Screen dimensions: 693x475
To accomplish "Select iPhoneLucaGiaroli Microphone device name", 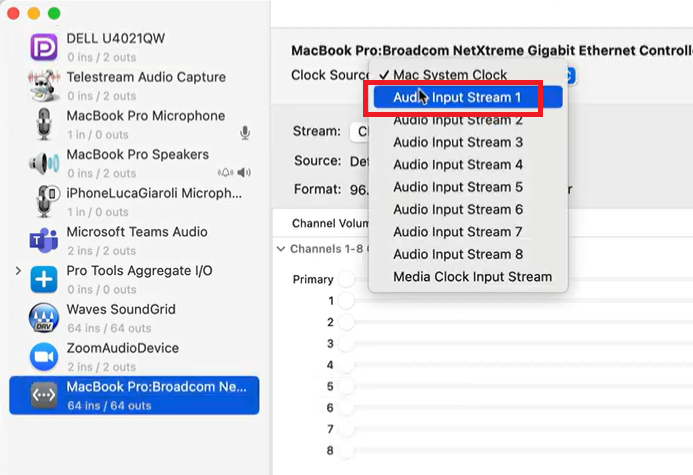I will (154, 193).
